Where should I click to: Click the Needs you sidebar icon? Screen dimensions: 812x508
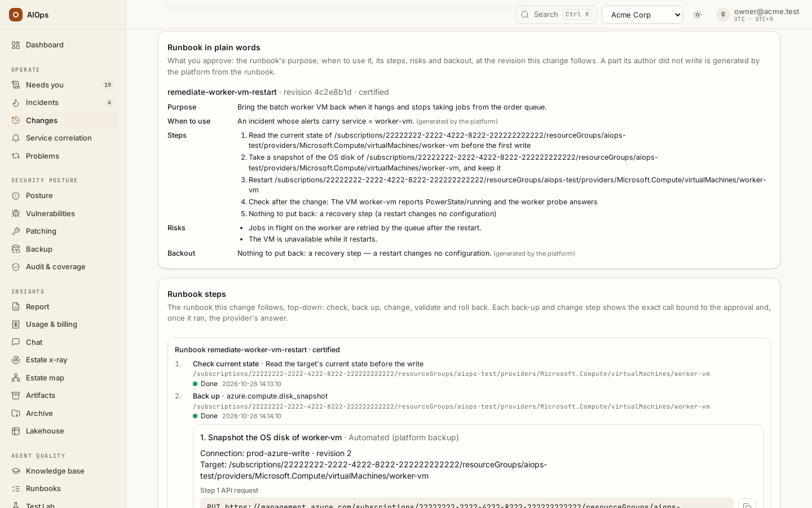tap(16, 85)
